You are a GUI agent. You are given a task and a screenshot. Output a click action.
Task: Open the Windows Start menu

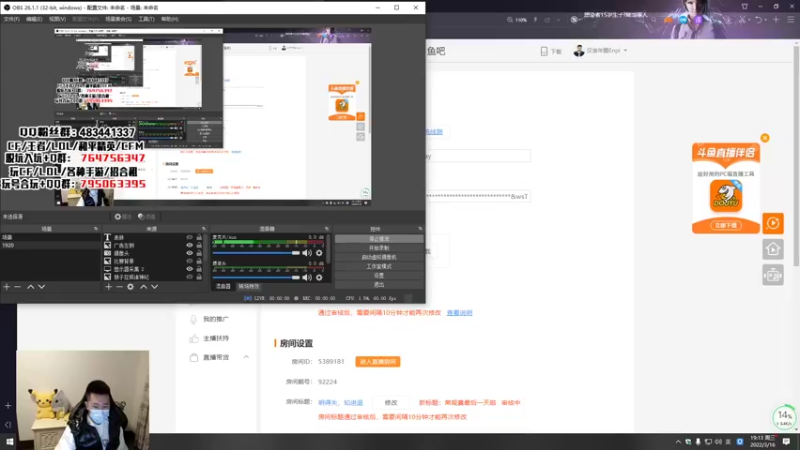pyautogui.click(x=10, y=442)
